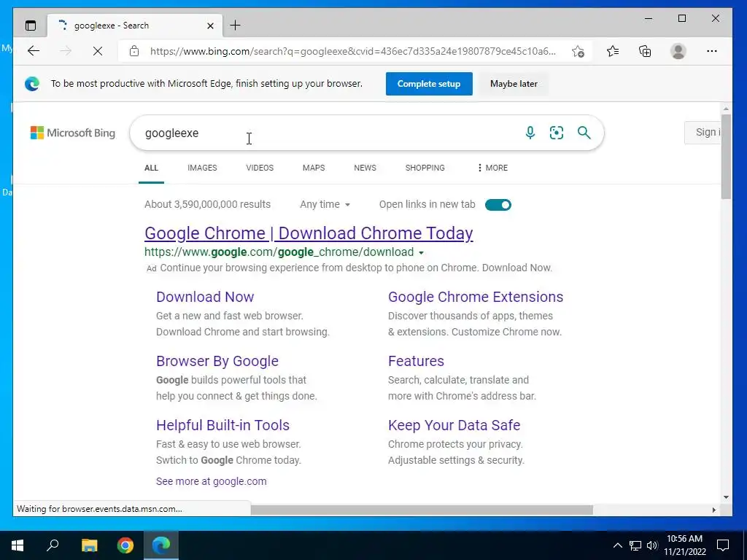Click the Sign in button
The width and height of the screenshot is (747, 560).
703,133
